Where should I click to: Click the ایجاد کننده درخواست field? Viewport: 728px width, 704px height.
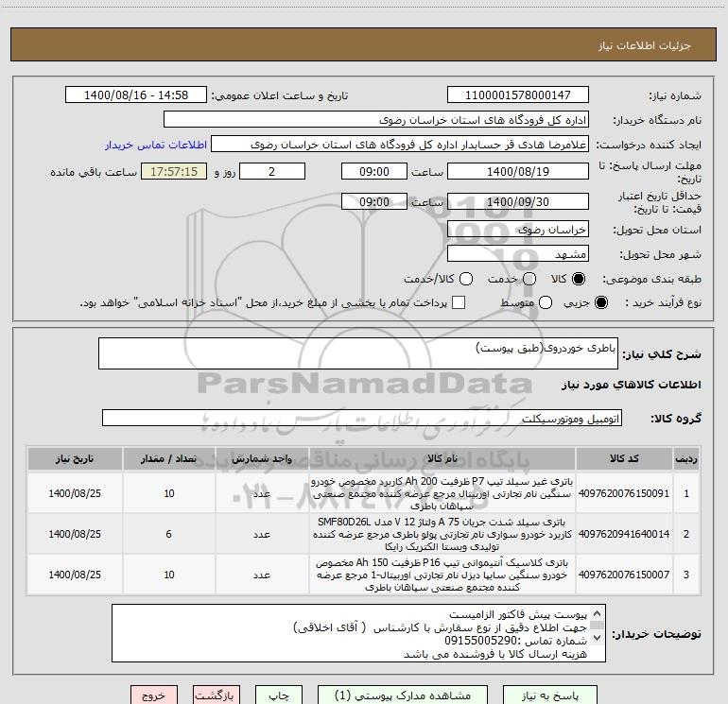point(400,145)
